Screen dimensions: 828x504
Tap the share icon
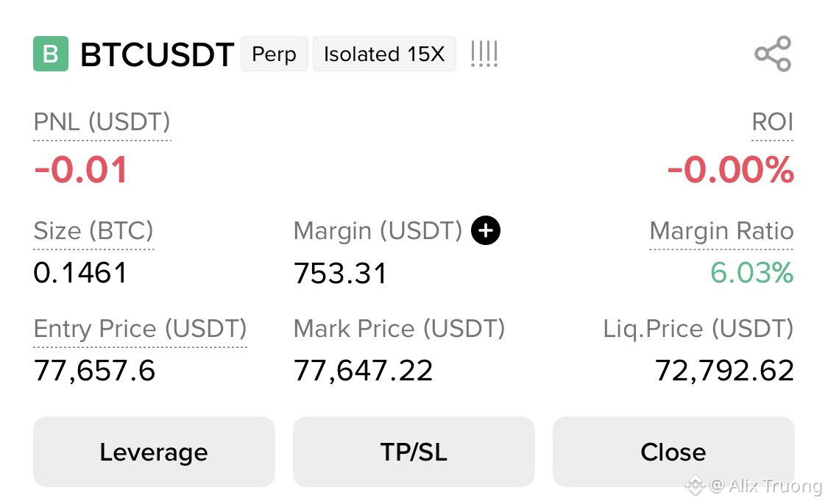[773, 54]
